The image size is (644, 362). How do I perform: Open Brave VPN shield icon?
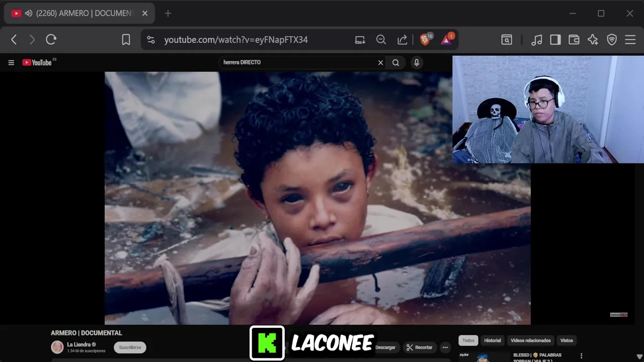[612, 40]
